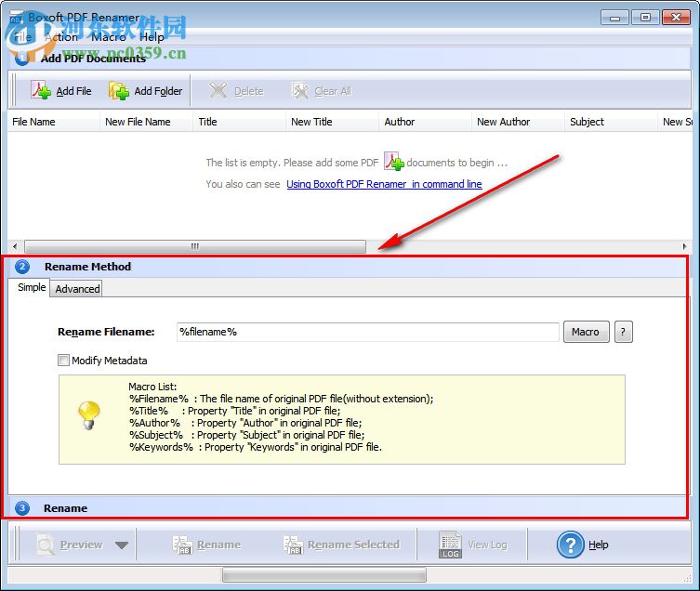Click the Clear All toolbar button
Viewport: 700px width, 591px height.
tap(322, 91)
